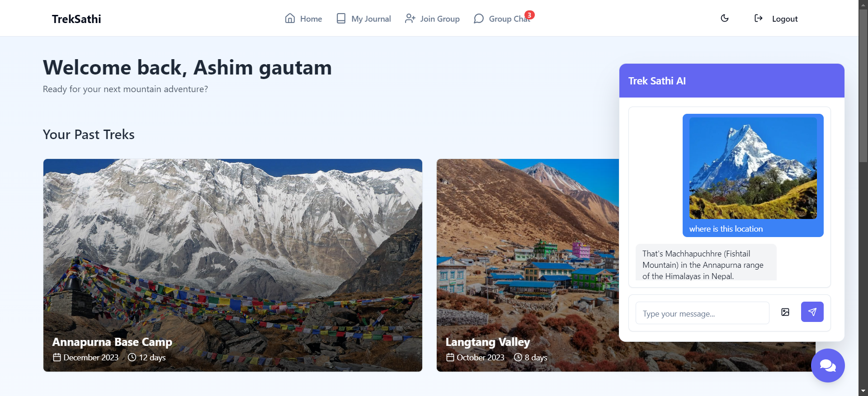Select Join Group in the navigation
This screenshot has width=868, height=396.
click(433, 19)
